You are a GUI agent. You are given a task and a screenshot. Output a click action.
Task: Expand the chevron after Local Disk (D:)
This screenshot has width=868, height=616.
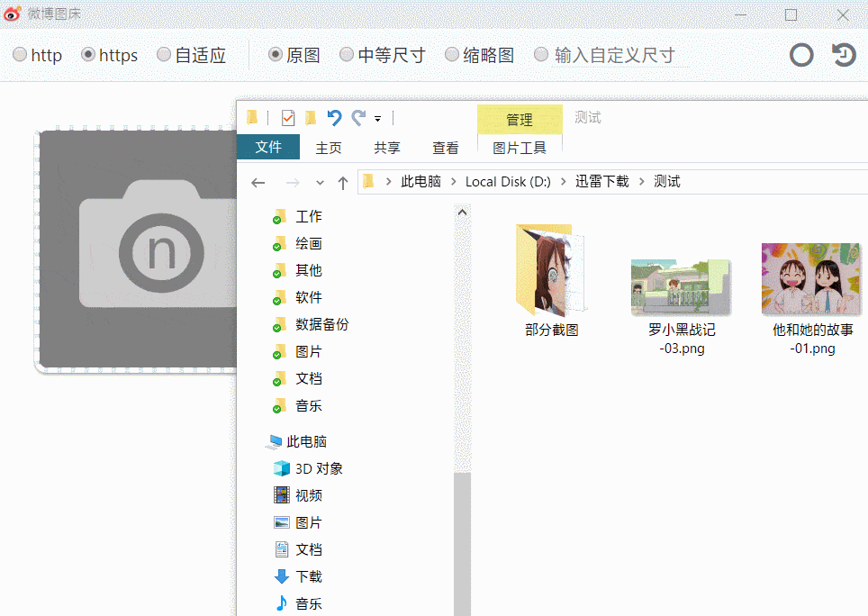[564, 182]
